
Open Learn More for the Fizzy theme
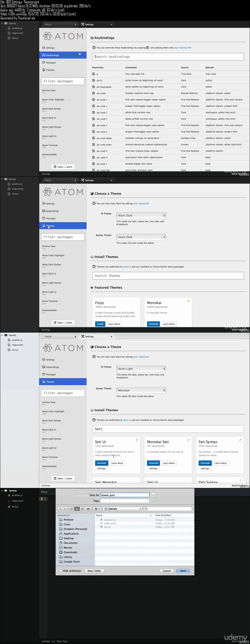[114, 324]
